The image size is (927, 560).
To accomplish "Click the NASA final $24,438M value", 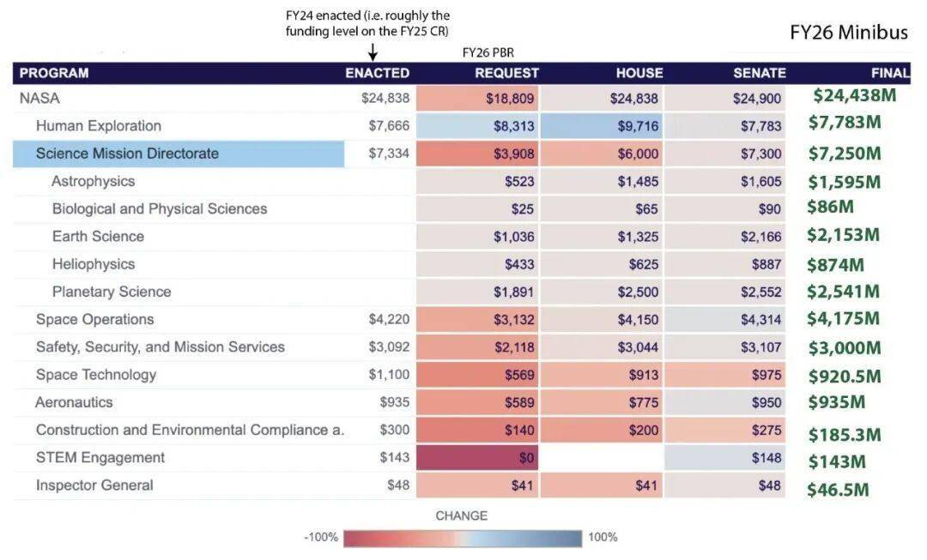I will tap(854, 96).
